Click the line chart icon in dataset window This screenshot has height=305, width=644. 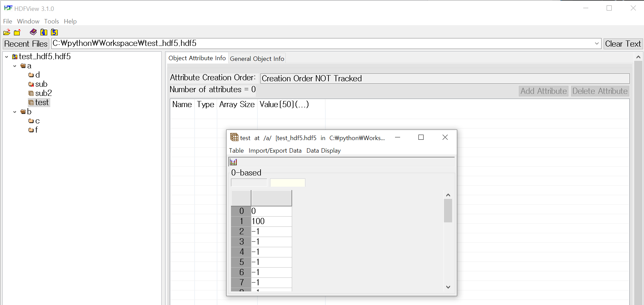pyautogui.click(x=234, y=162)
